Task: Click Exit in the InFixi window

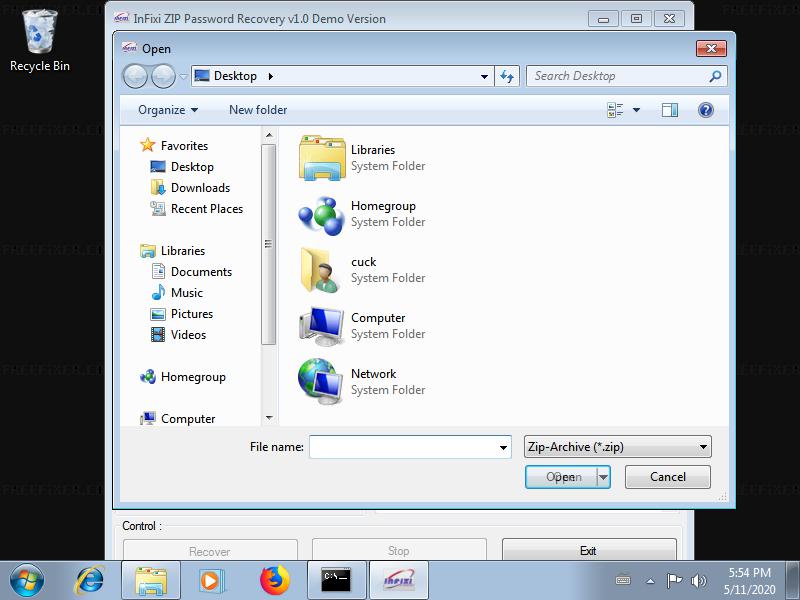Action: 589,551
